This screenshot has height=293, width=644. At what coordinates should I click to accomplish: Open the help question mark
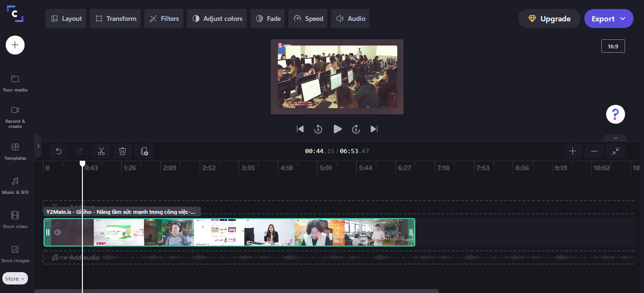tap(615, 114)
